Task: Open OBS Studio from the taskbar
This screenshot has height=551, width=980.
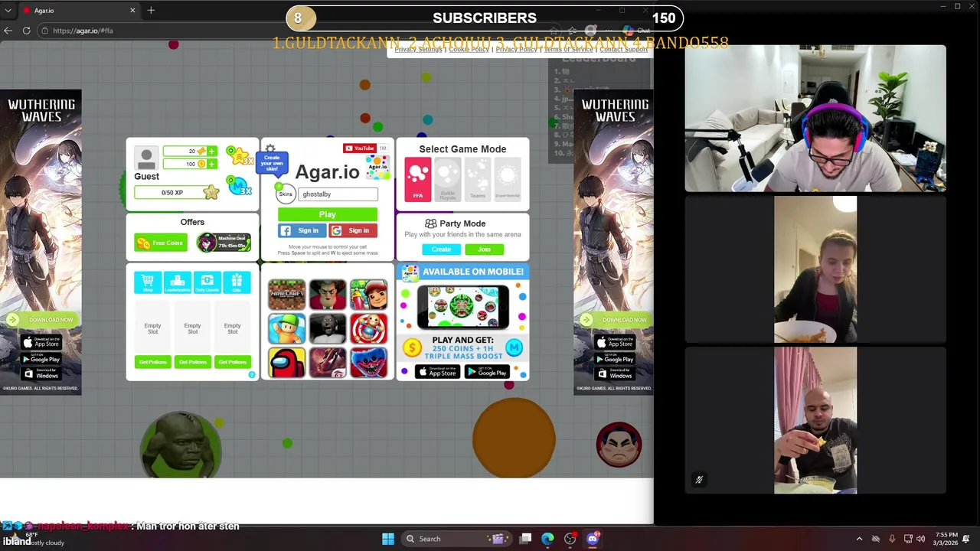Action: point(570,539)
